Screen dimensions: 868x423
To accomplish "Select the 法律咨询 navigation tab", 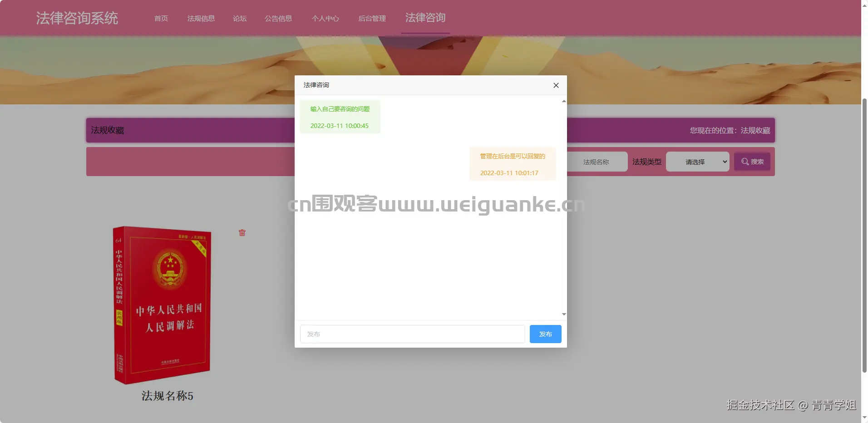I will 425,18.
